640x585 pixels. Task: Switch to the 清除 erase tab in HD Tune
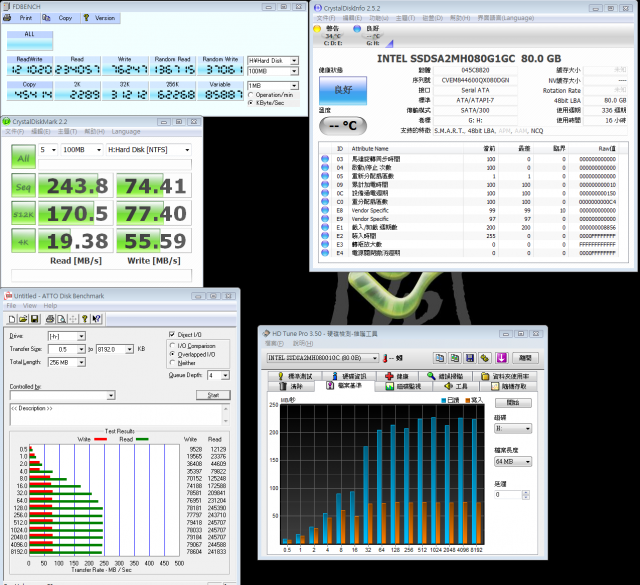click(291, 386)
